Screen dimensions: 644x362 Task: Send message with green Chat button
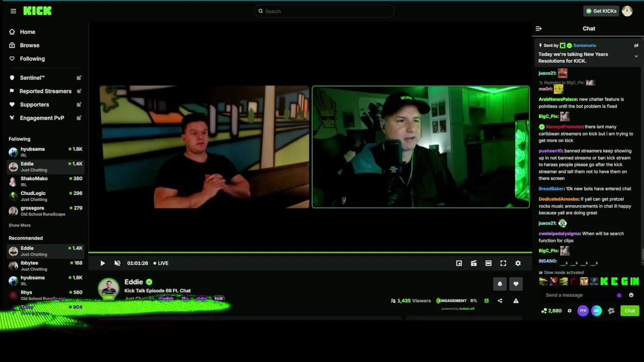coord(630,311)
